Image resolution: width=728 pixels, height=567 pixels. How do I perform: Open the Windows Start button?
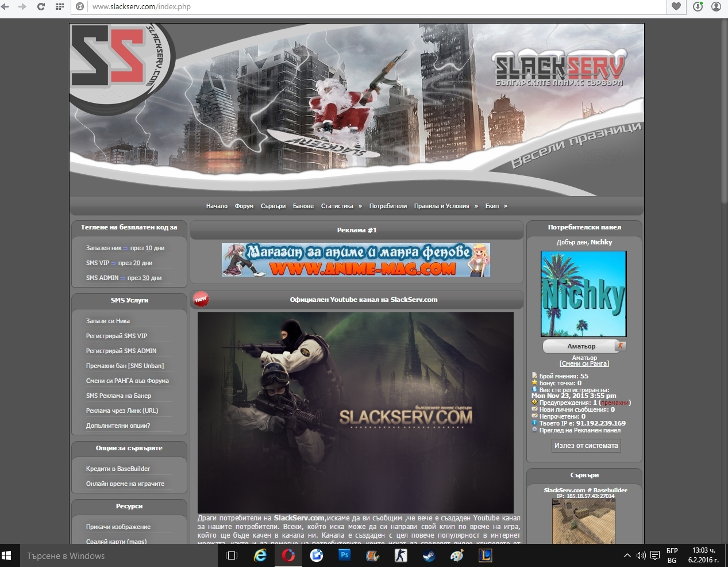coord(7,555)
